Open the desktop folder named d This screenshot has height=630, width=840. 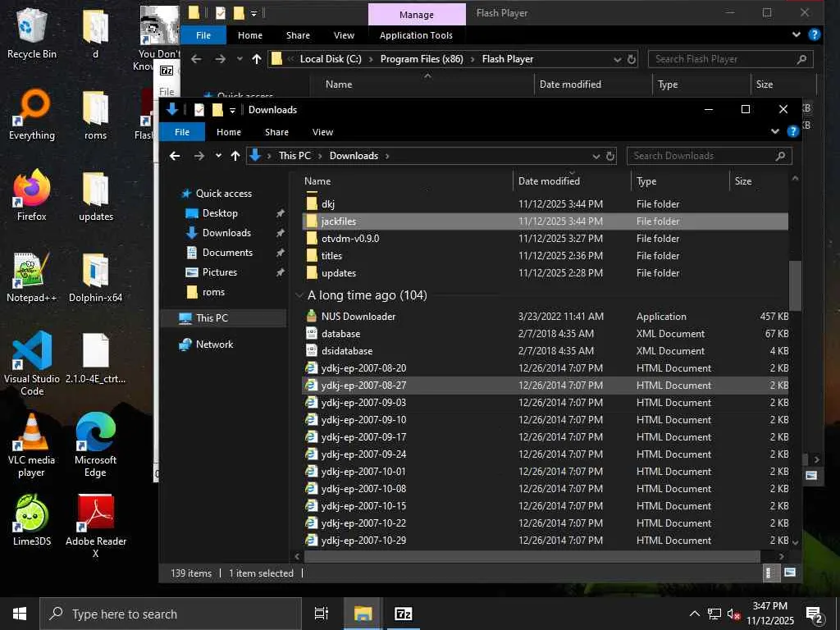(95, 33)
